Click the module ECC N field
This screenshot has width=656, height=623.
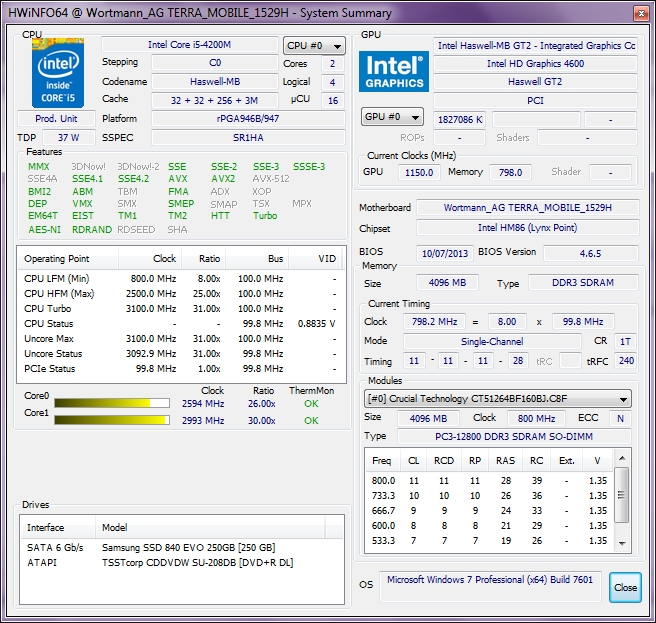[x=620, y=418]
